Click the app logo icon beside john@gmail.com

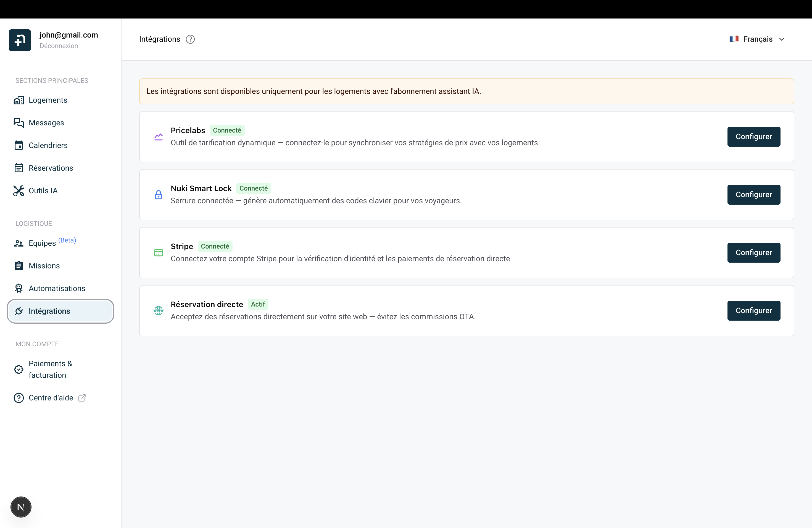click(x=20, y=40)
